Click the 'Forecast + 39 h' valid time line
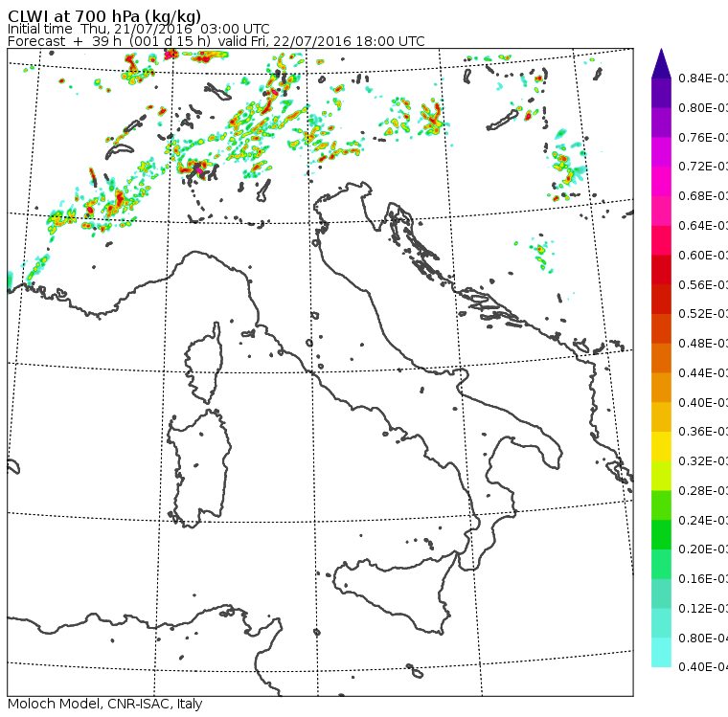Image resolution: width=728 pixels, height=717 pixels. (216, 41)
